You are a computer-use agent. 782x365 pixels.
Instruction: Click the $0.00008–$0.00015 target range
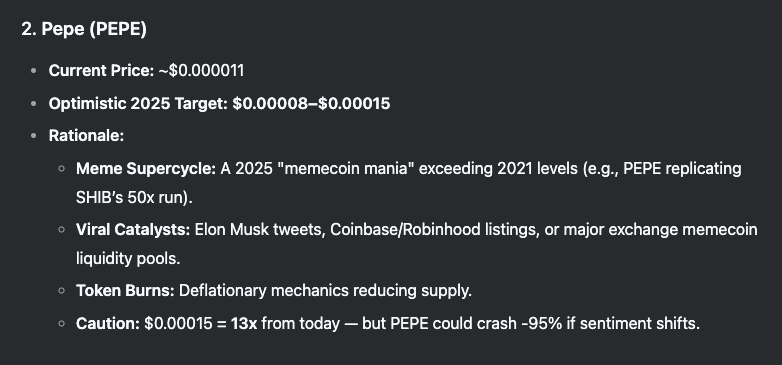311,104
